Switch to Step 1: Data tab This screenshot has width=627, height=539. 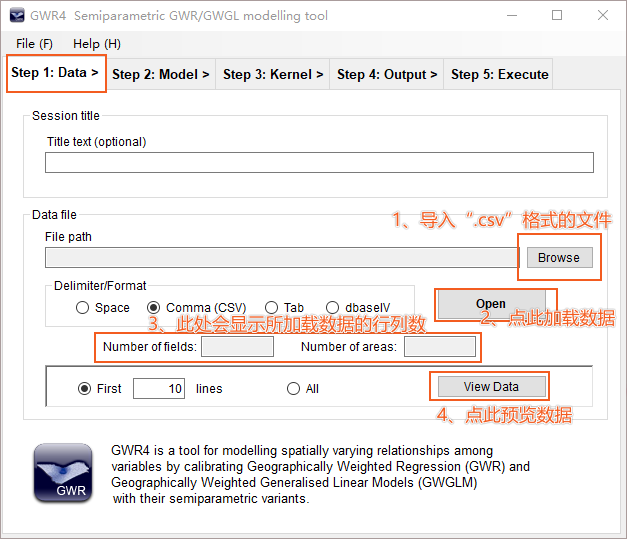tap(55, 73)
